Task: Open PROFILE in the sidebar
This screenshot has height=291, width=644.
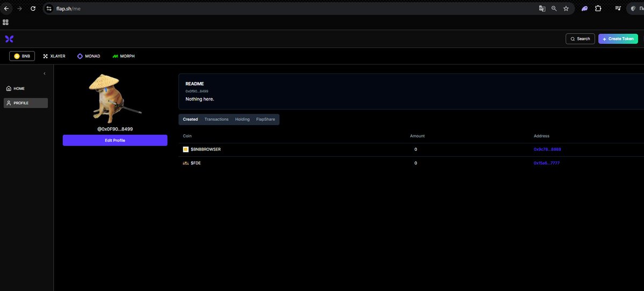Action: click(26, 103)
